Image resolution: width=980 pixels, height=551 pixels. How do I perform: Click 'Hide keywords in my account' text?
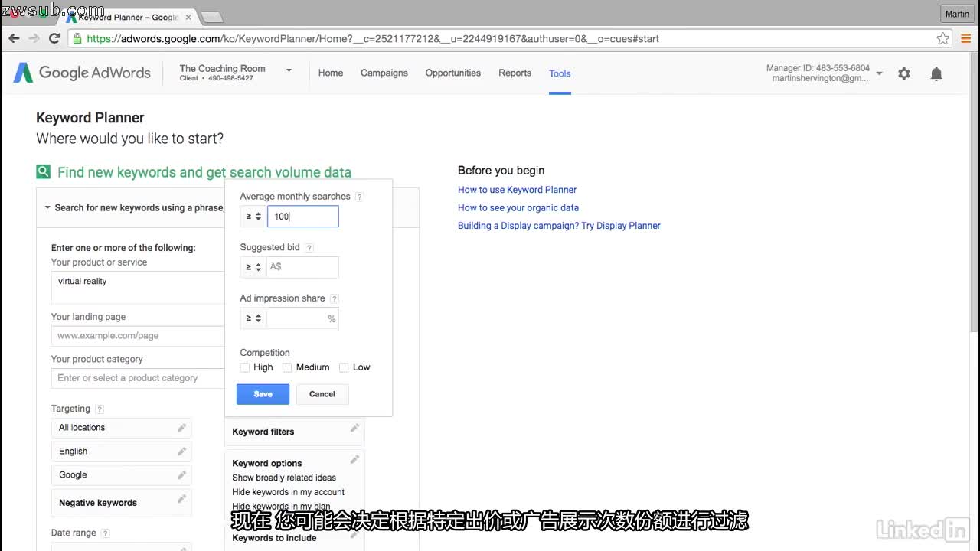point(289,492)
